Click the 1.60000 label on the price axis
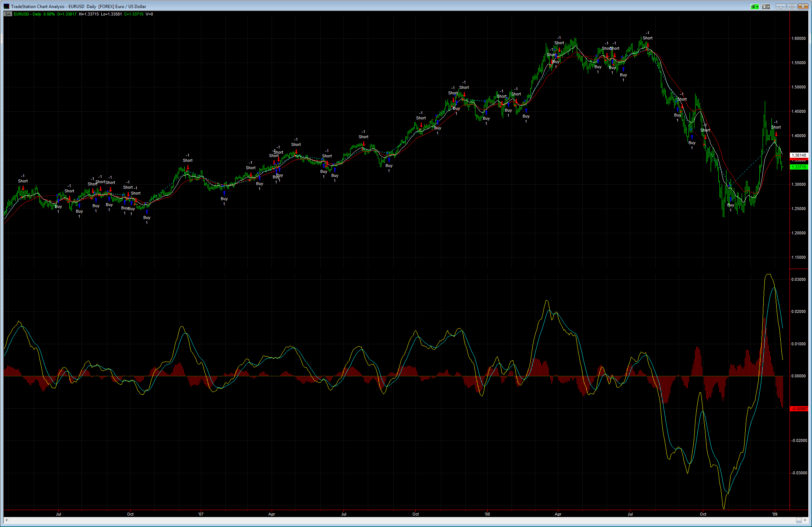Screen dimensions: 812x527 point(798,38)
